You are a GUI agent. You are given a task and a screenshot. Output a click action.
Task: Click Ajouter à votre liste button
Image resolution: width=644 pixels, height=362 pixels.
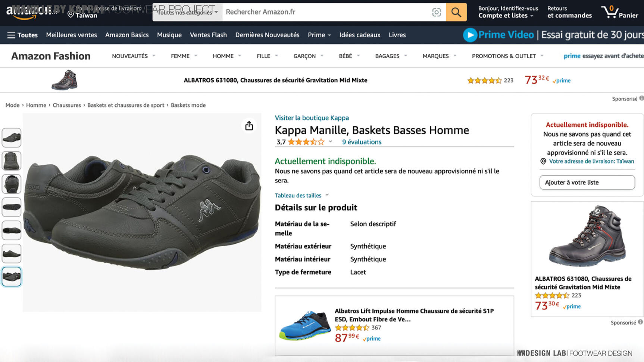(x=587, y=182)
